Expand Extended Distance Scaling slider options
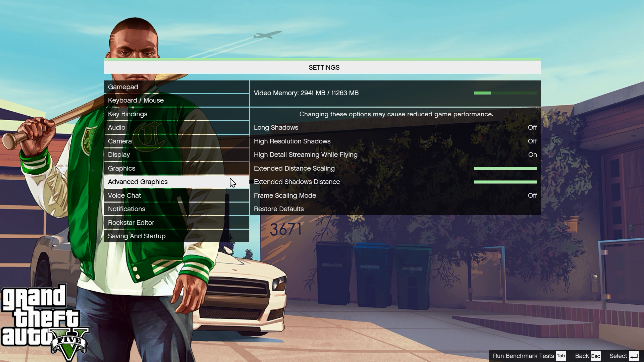The image size is (644, 362). tap(505, 168)
